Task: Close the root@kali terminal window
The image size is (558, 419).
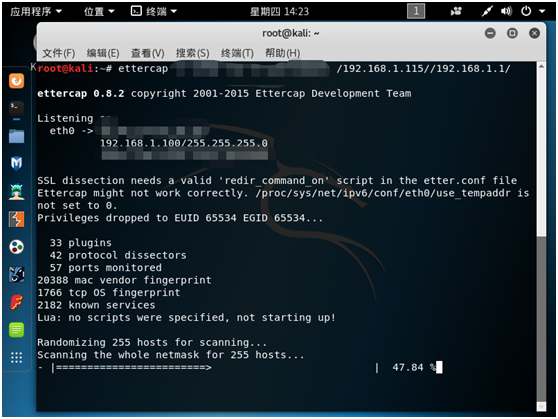Action: (x=534, y=33)
